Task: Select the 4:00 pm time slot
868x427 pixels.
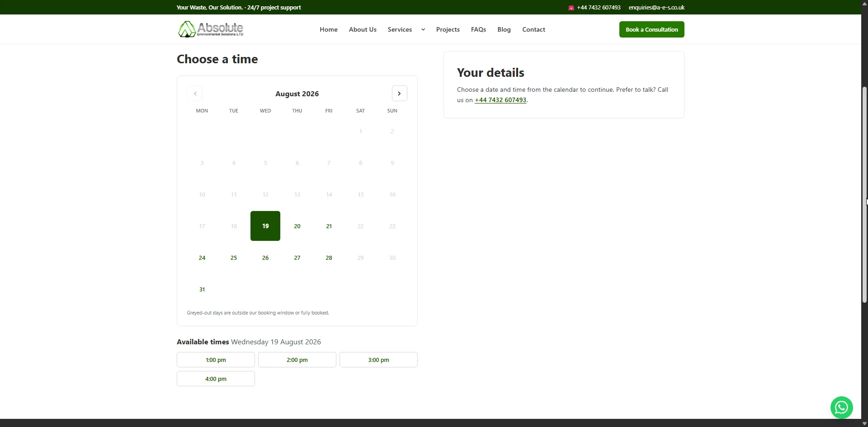Action: coord(216,379)
